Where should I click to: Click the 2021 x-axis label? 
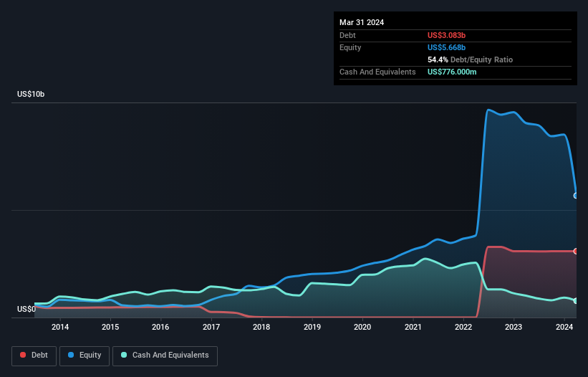tap(413, 327)
